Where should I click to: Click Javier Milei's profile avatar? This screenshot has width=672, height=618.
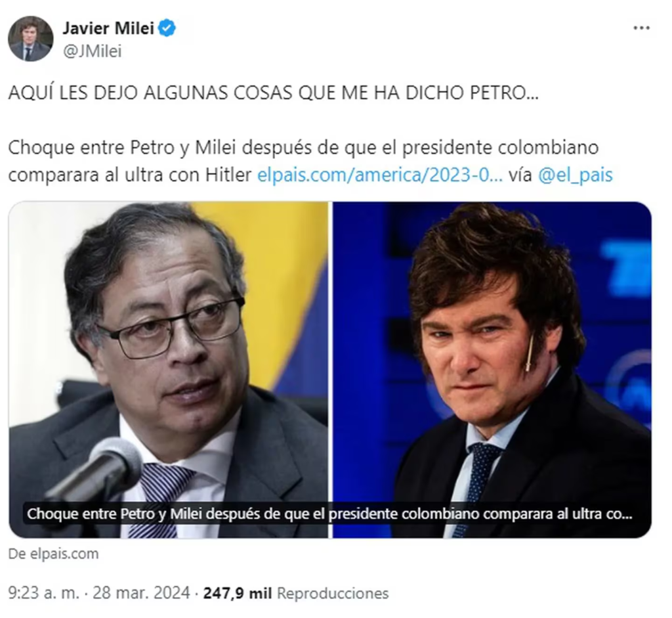click(30, 39)
